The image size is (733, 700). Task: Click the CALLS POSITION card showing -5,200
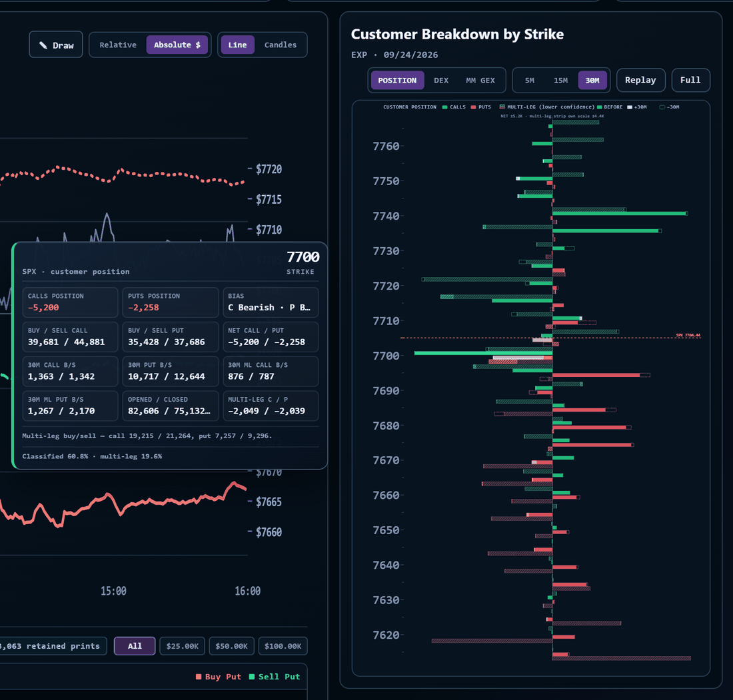click(70, 302)
